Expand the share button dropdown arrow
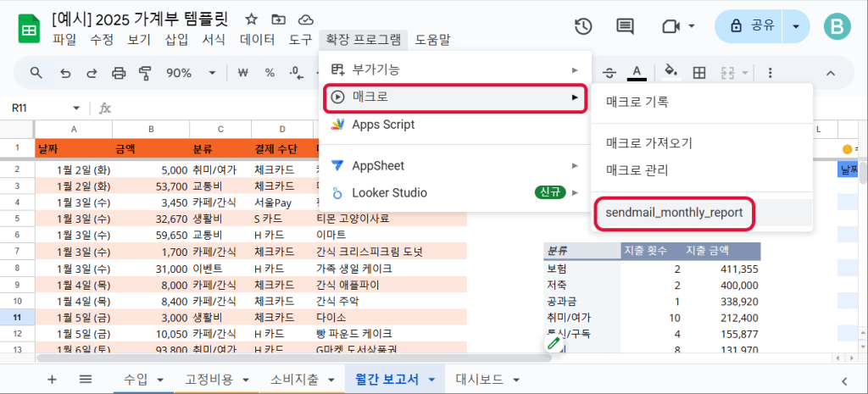Screen dimensions: 868x394 [x=796, y=27]
